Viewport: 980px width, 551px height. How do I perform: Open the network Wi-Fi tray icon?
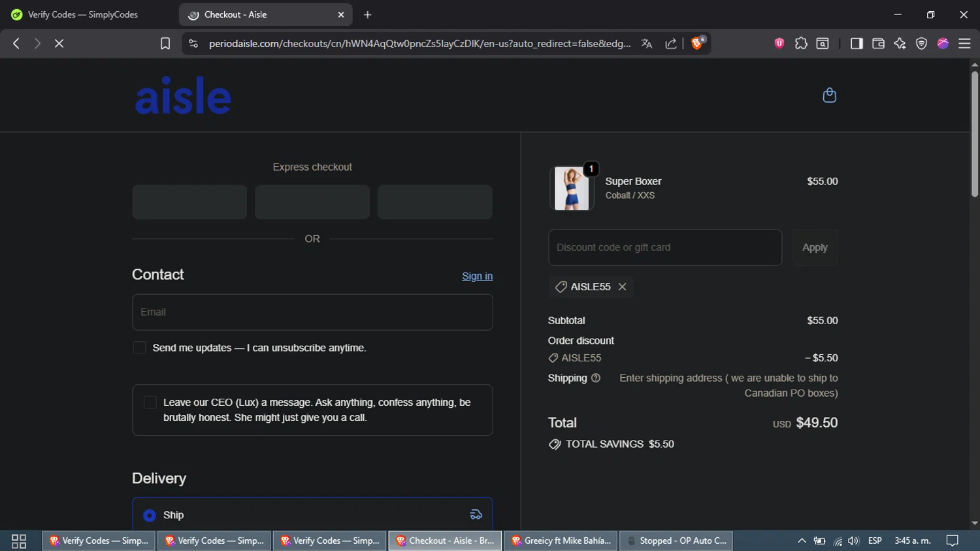[x=838, y=541]
